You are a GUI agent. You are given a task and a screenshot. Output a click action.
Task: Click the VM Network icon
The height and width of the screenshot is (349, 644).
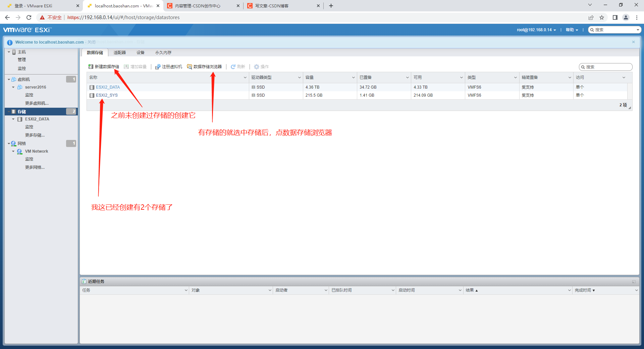tap(20, 151)
